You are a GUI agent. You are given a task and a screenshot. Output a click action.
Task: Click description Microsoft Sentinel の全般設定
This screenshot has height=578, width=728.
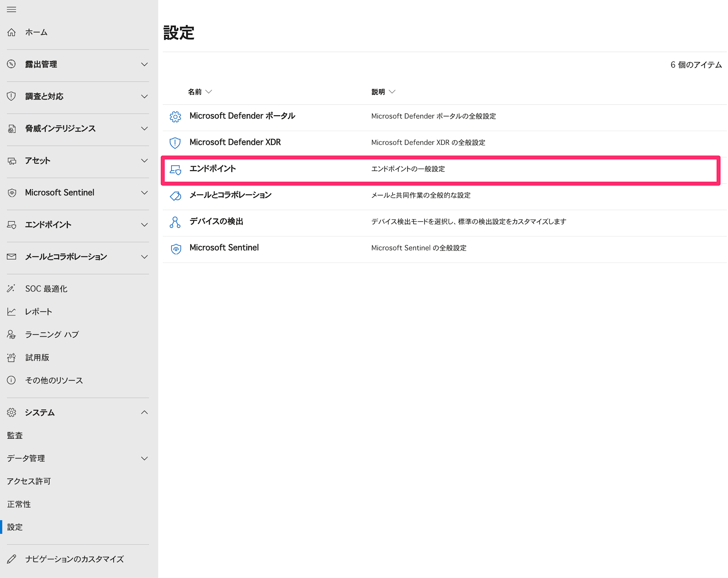pyautogui.click(x=419, y=248)
